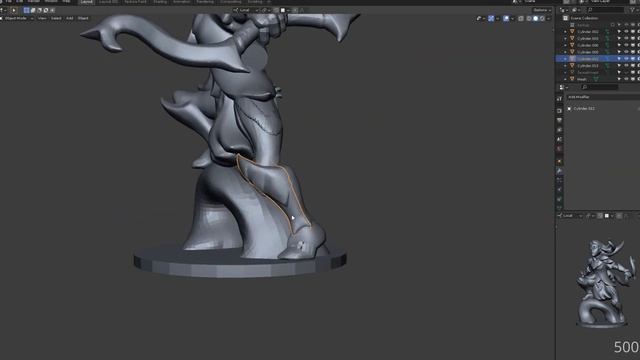Select the Tool properties tab icon
The height and width of the screenshot is (360, 640).
[x=559, y=99]
